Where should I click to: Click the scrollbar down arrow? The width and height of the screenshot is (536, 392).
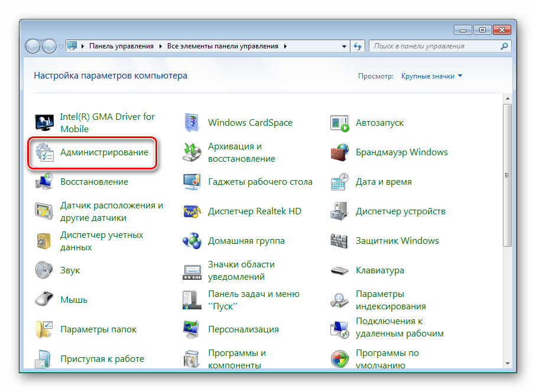pyautogui.click(x=508, y=363)
